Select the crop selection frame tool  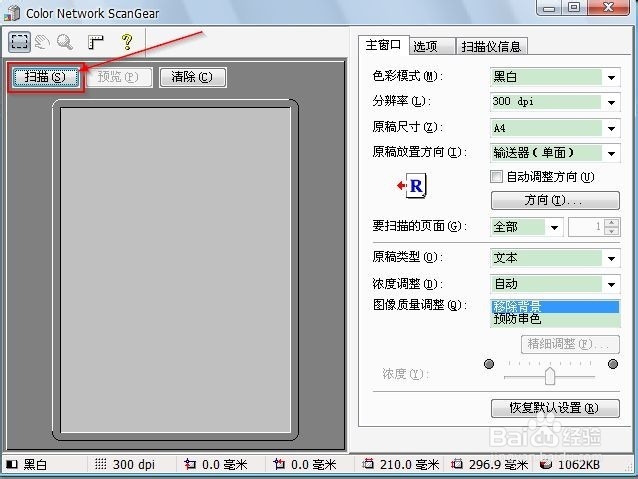click(19, 42)
